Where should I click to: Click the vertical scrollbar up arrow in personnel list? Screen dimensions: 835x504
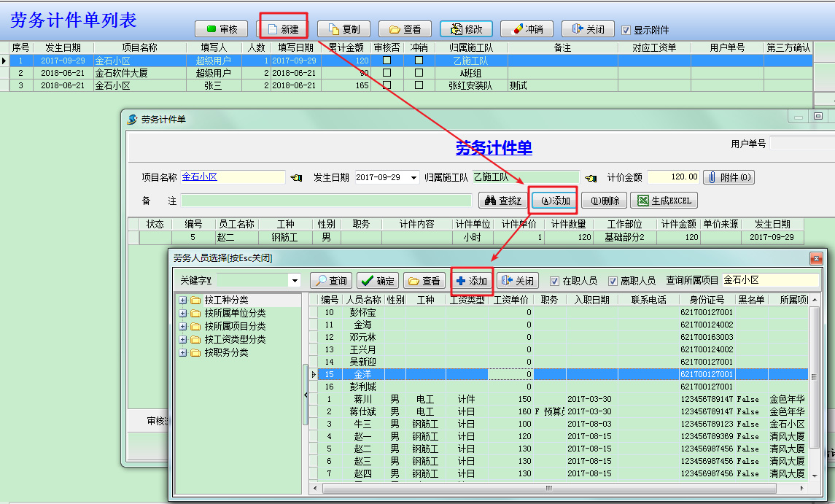[x=814, y=300]
